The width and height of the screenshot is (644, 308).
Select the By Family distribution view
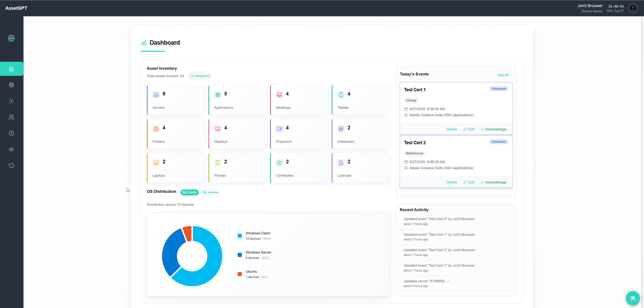[189, 192]
